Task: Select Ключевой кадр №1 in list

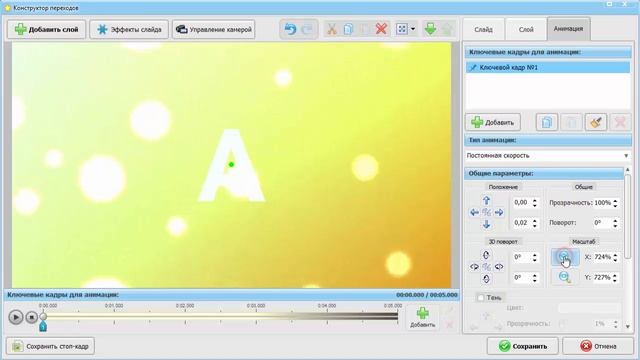Action: (x=547, y=67)
